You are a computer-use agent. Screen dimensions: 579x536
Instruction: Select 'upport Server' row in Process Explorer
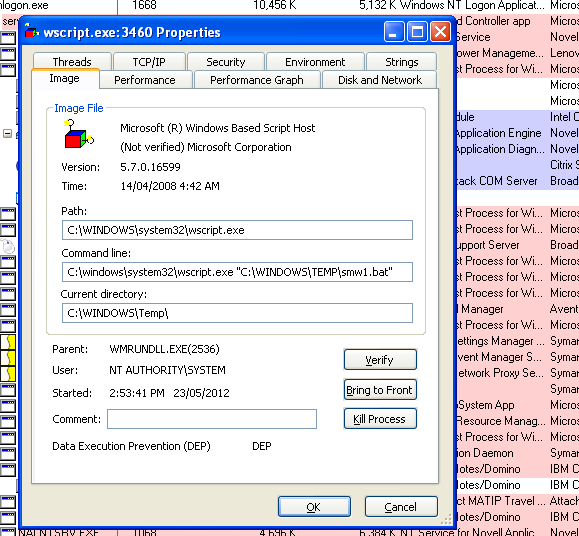coord(518,245)
